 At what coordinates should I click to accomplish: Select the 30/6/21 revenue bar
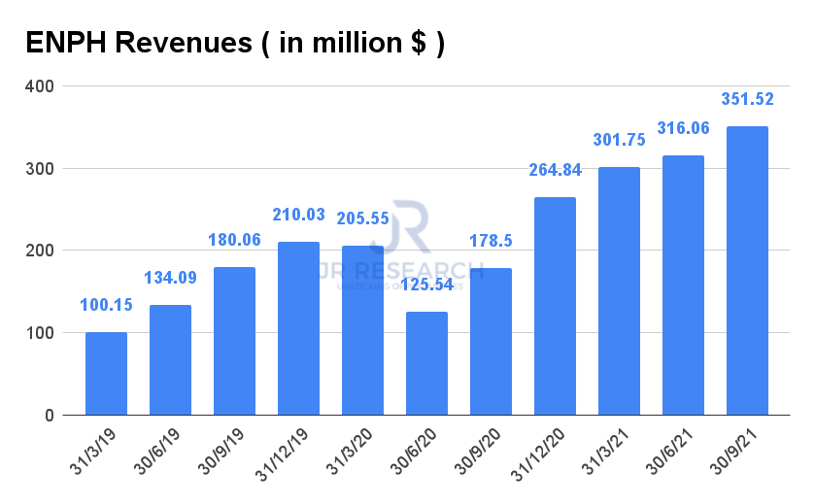coord(683,286)
